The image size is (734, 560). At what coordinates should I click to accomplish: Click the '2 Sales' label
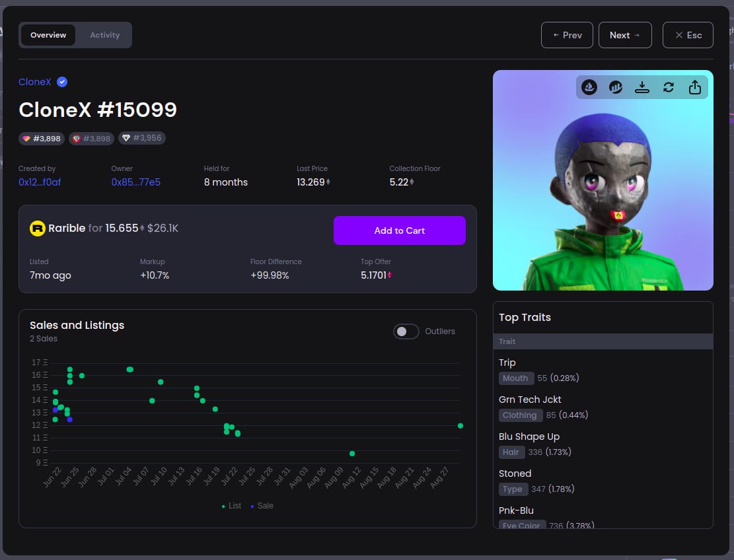click(44, 338)
